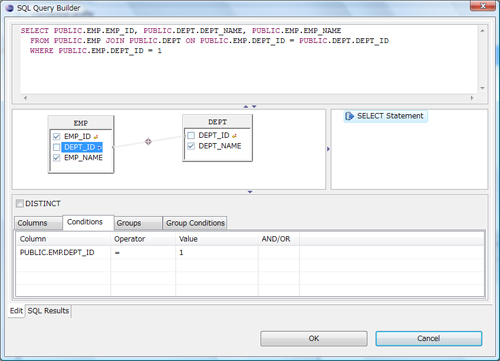Click the DEPT_NAME label in DEPT table
500x361 pixels.
220,146
